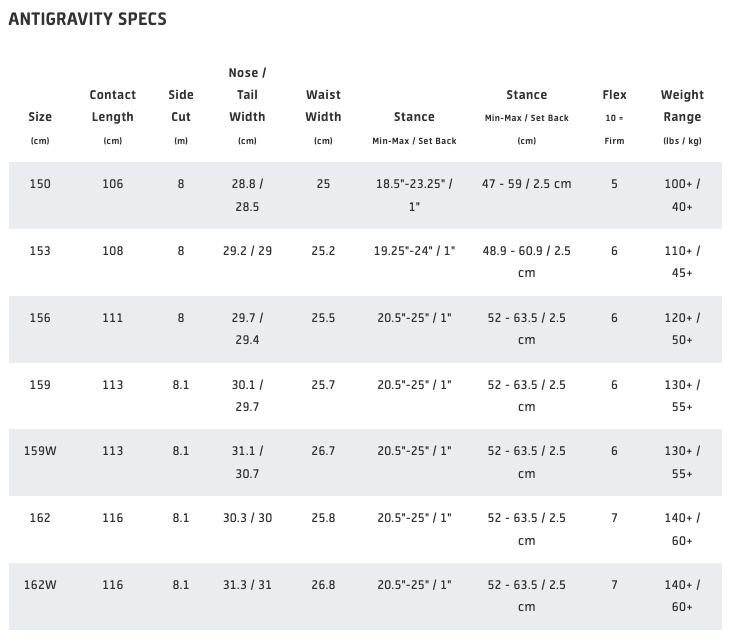Click the Size column header

[40, 117]
